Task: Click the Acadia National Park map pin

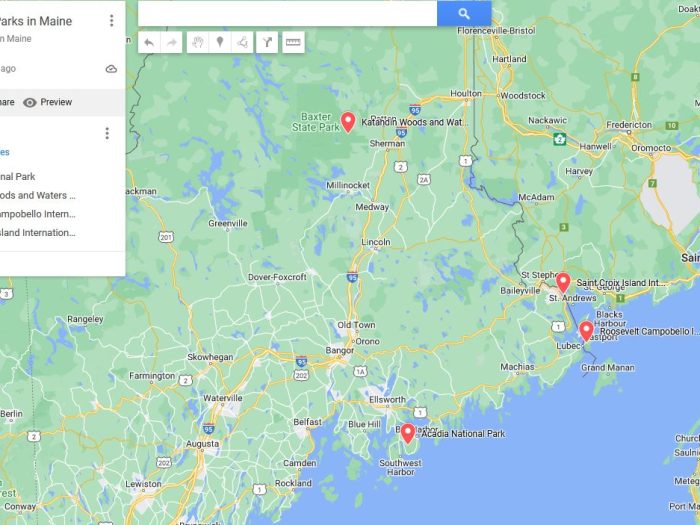Action: pos(408,433)
